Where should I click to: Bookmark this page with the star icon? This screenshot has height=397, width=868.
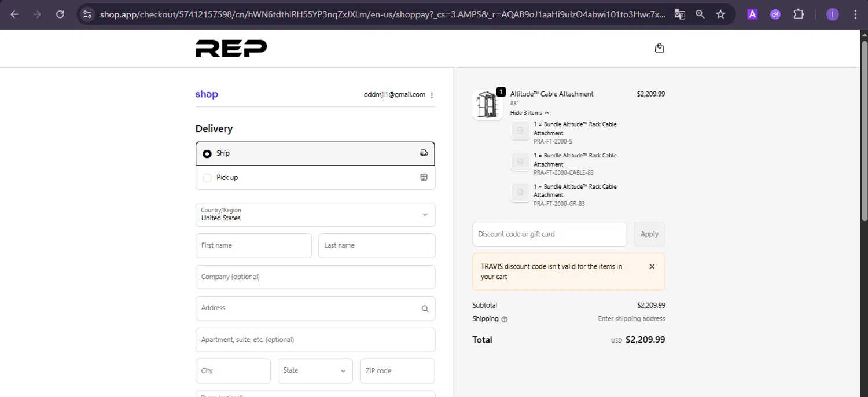[720, 14]
